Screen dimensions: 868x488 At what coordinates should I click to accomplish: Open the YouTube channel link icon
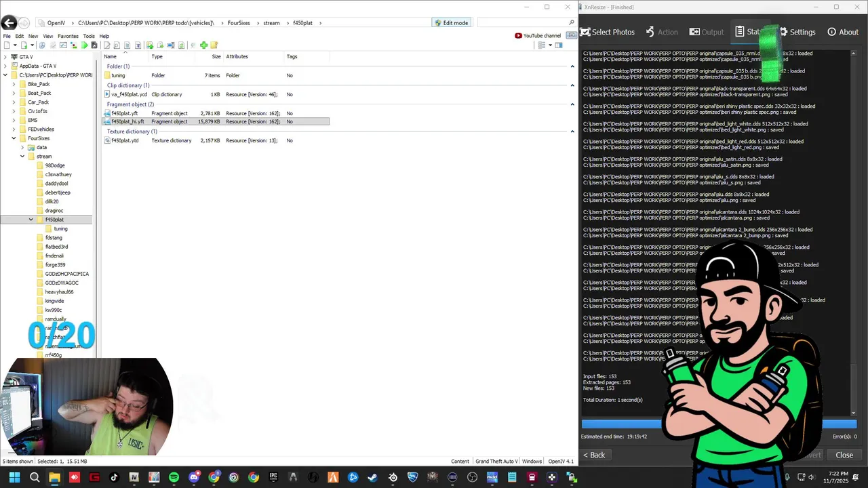coord(518,36)
